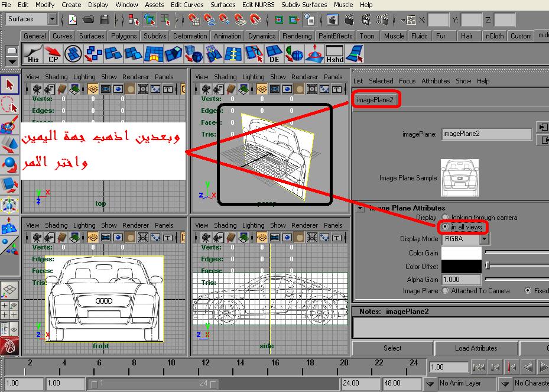Activate the Rotate tool in the toolbox

pos(9,164)
